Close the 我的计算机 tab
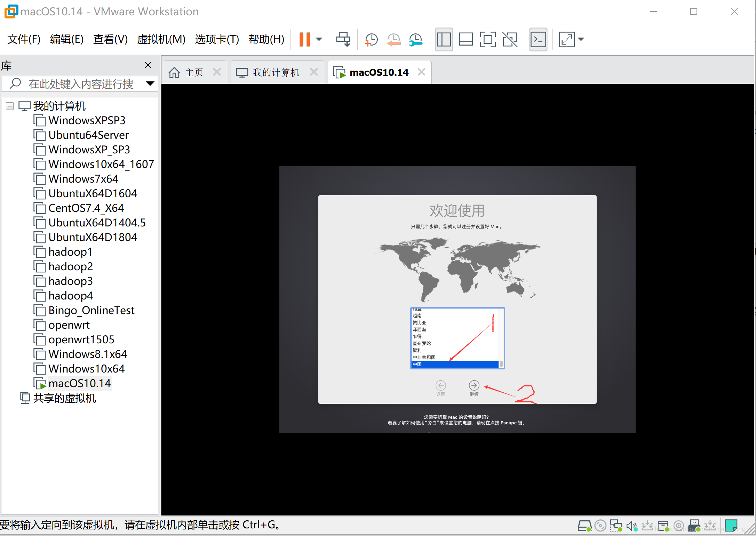 pyautogui.click(x=314, y=72)
